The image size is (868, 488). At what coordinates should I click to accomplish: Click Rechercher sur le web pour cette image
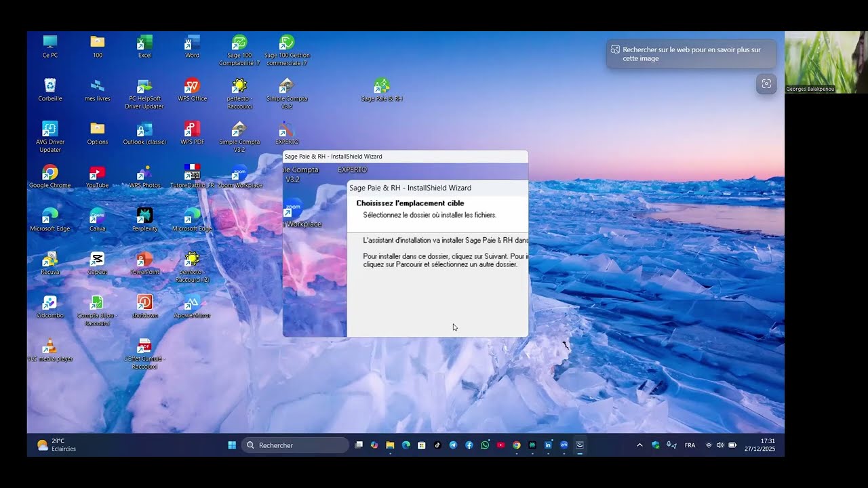click(691, 54)
